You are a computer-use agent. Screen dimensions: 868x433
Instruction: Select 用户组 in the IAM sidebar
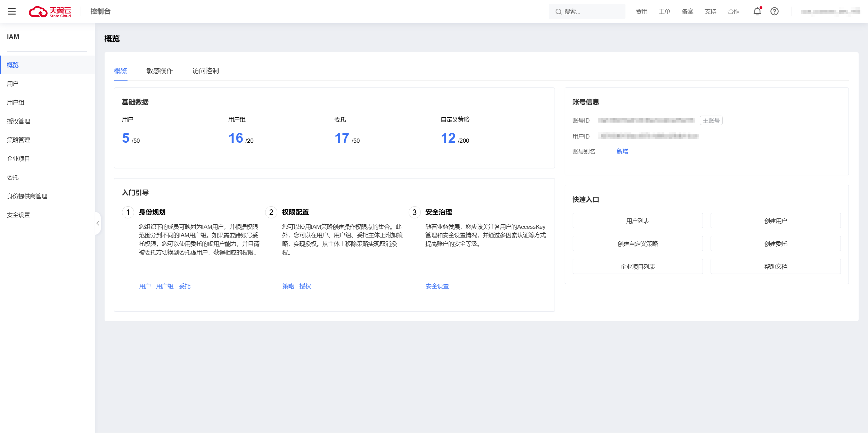47,102
